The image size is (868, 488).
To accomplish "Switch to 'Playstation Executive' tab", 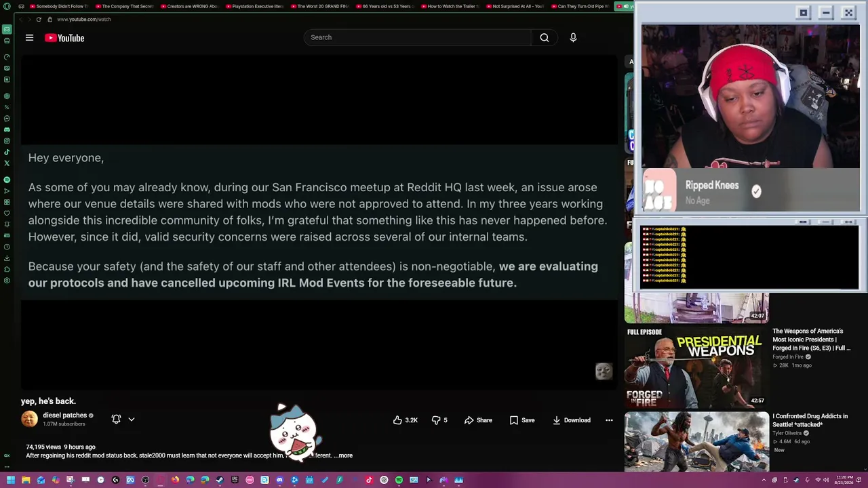I will [x=255, y=6].
